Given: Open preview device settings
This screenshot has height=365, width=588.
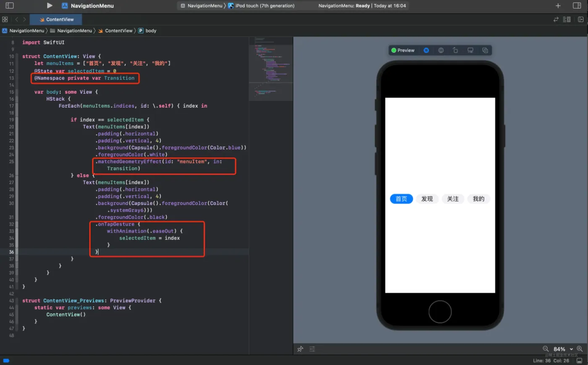Looking at the screenshot, I should 470,50.
